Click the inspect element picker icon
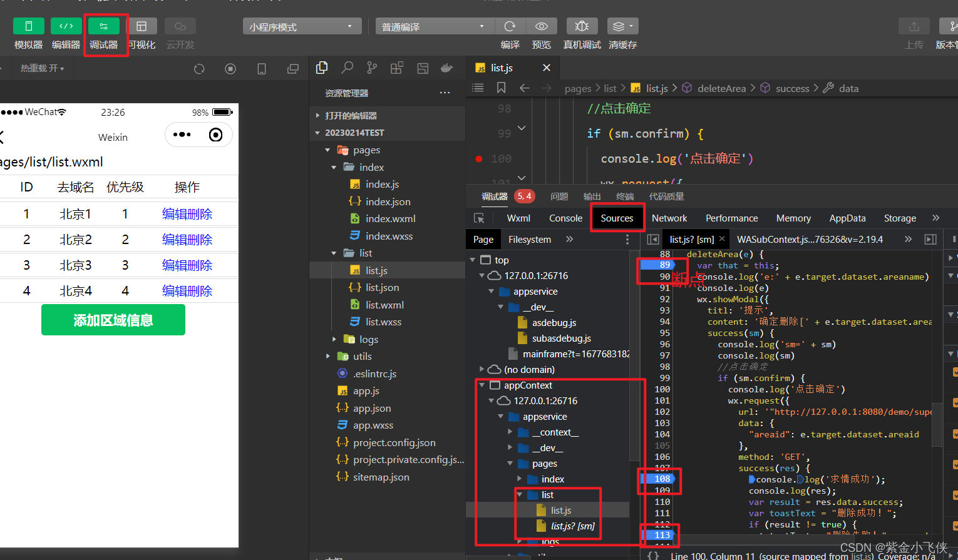This screenshot has width=958, height=560. 480,218
